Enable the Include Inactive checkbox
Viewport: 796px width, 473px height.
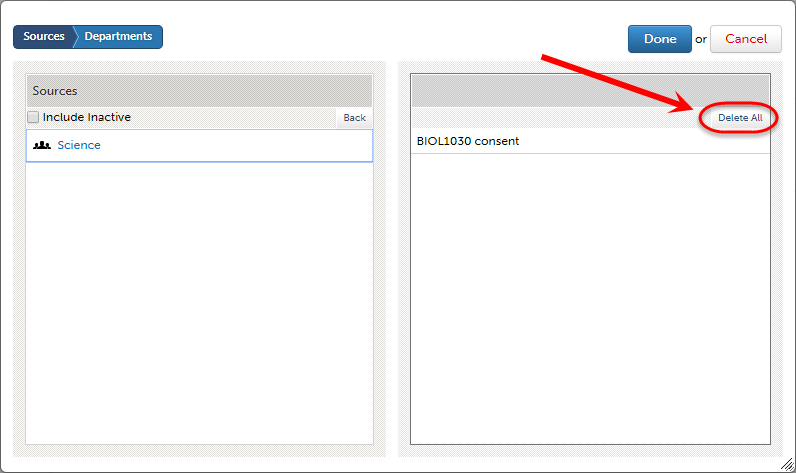pyautogui.click(x=33, y=117)
